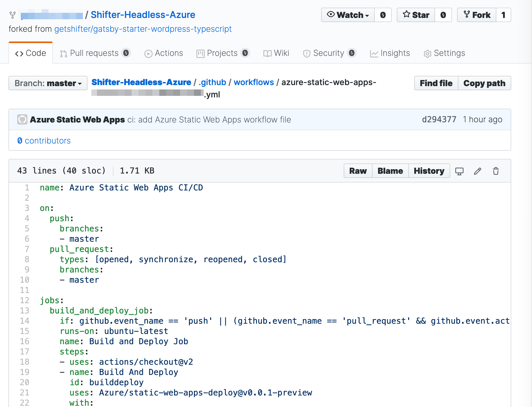
Task: Click line number 14
Action: pyautogui.click(x=25, y=321)
